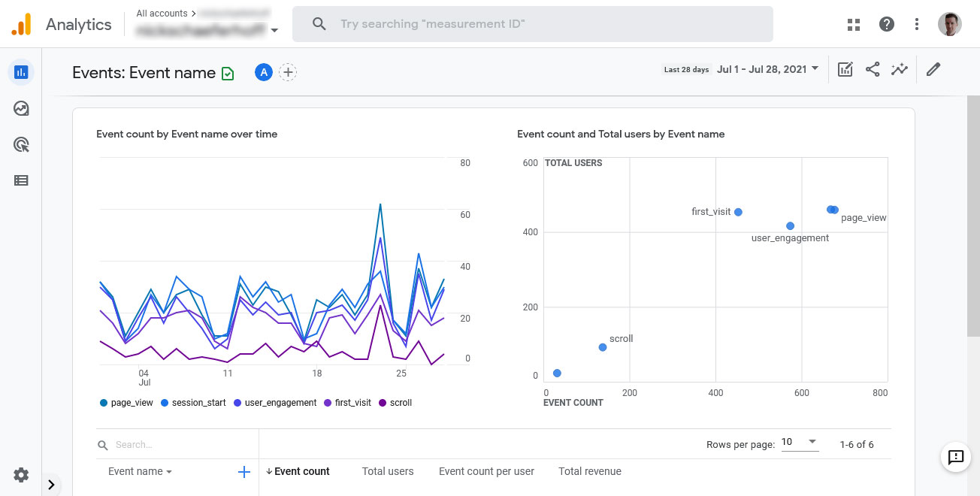980x496 pixels.
Task: Toggle user_engagement legend item
Action: [275, 403]
